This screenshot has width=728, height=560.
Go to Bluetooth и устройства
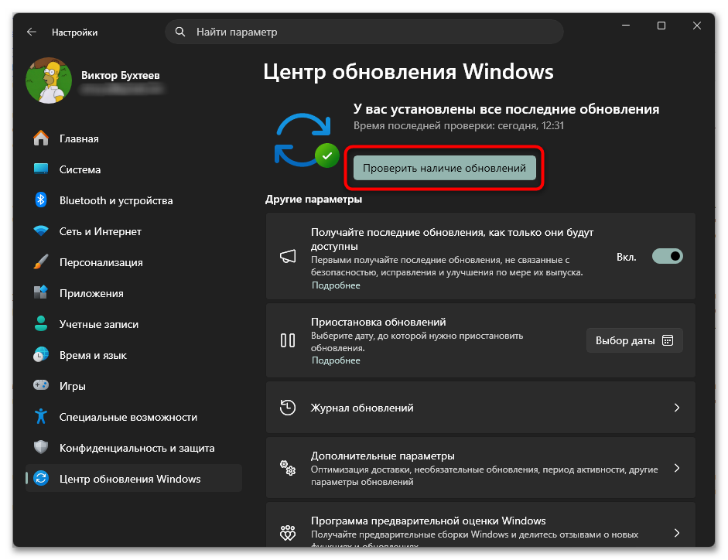click(134, 200)
